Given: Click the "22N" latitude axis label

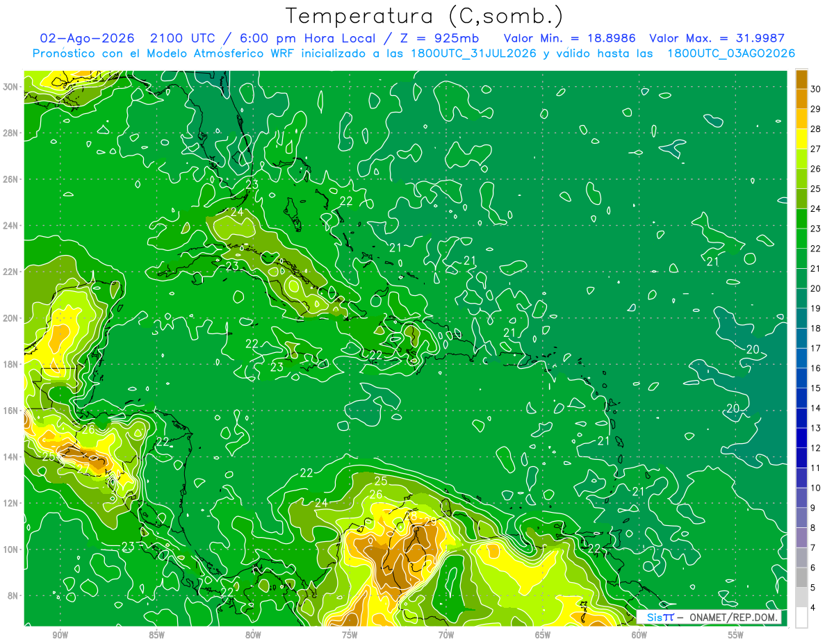Looking at the screenshot, I should pyautogui.click(x=10, y=272).
